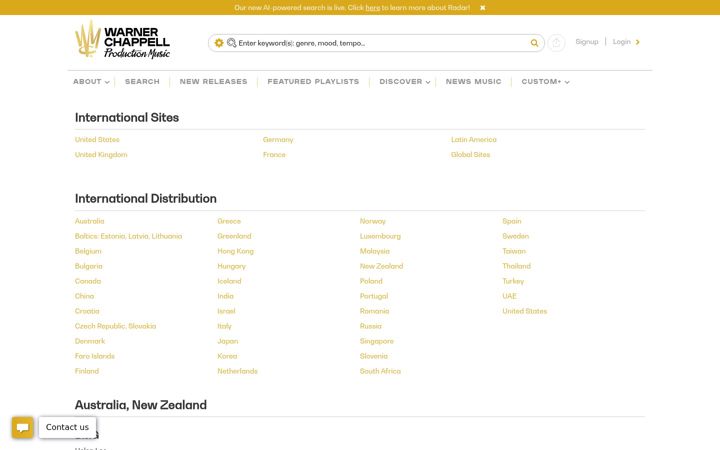Click the Signup link
The width and height of the screenshot is (720, 450).
click(587, 42)
